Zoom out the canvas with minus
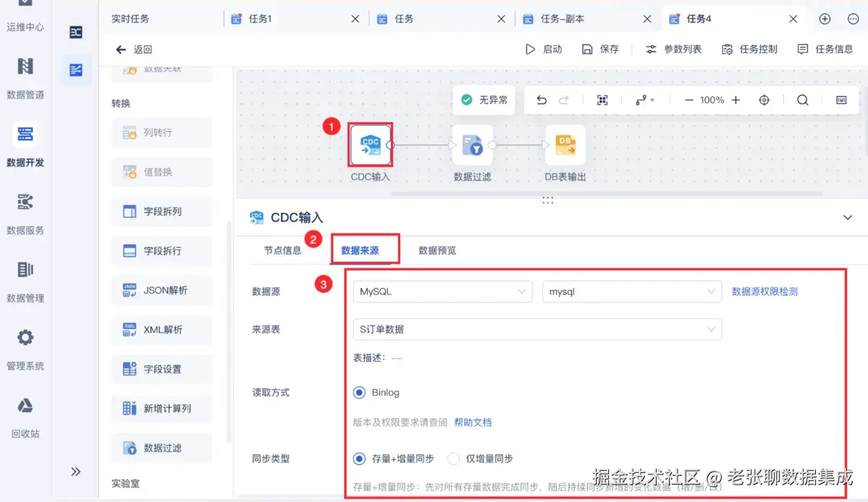The height and width of the screenshot is (502, 868). click(x=689, y=101)
